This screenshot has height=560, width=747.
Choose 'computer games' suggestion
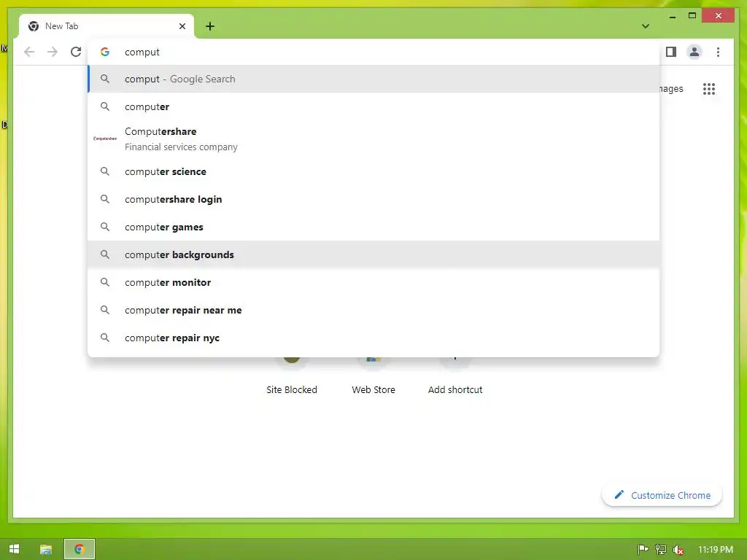pyautogui.click(x=374, y=227)
